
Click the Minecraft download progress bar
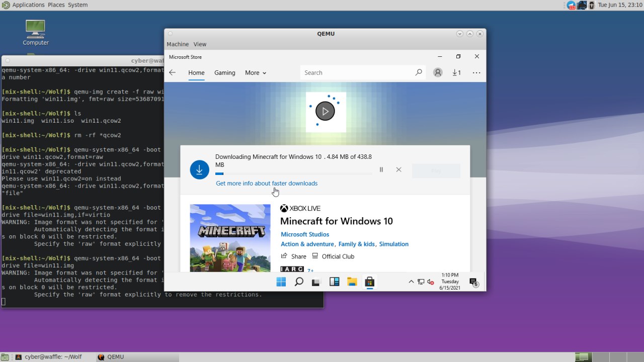(x=294, y=173)
